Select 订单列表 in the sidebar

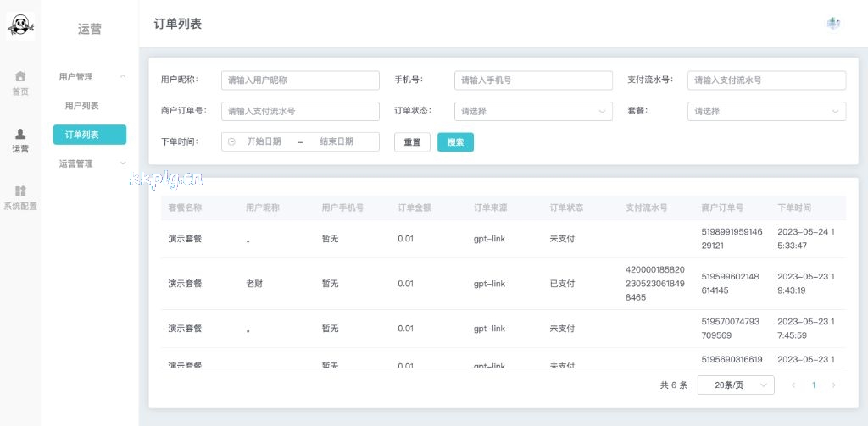90,135
